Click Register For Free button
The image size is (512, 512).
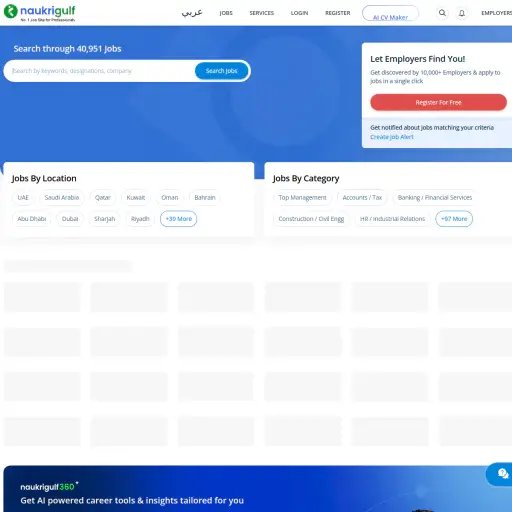[438, 102]
